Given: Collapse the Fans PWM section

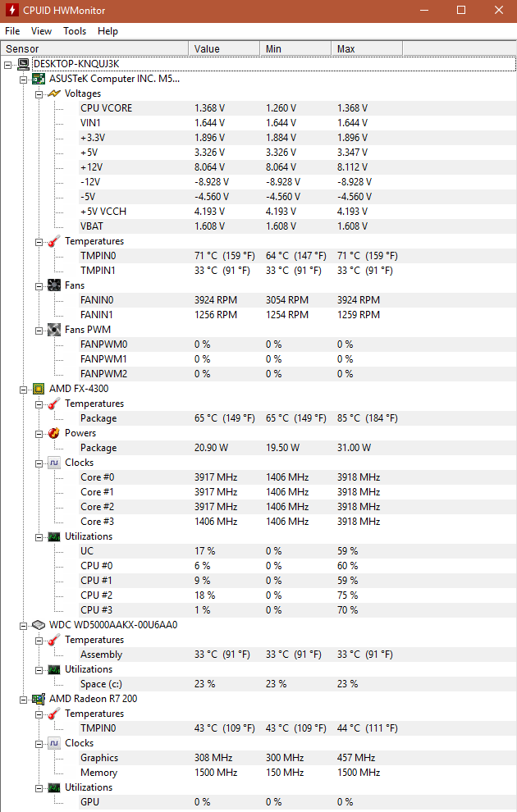Looking at the screenshot, I should click(39, 331).
